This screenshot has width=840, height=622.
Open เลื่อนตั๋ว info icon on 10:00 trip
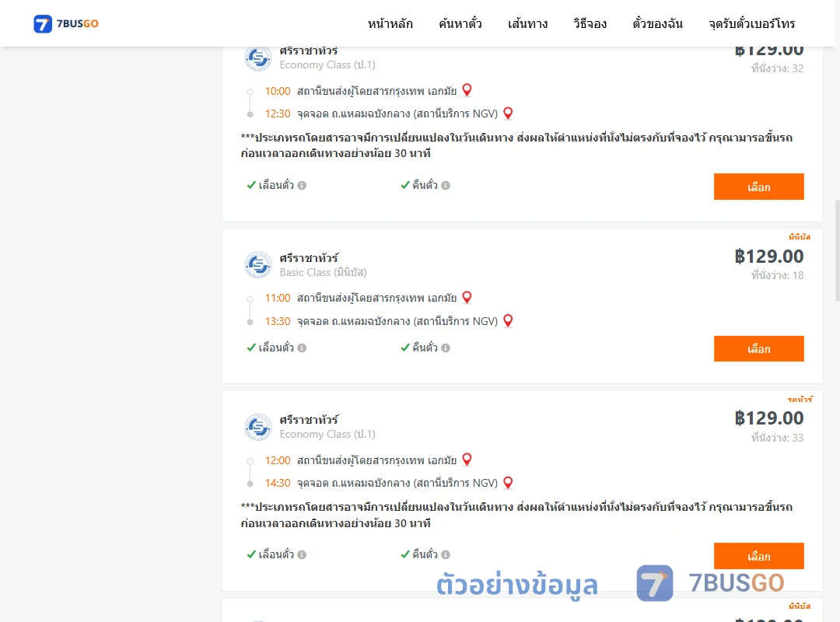302,185
